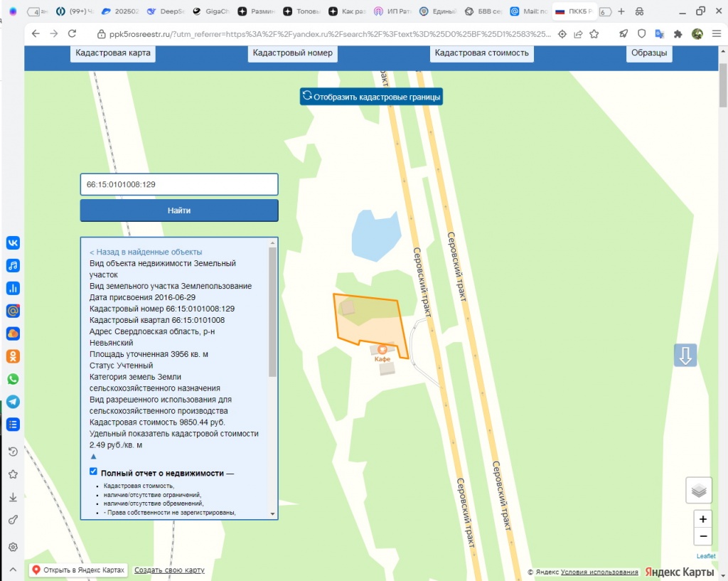Click the Кафе marker on map
This screenshot has width=728, height=581.
[382, 350]
